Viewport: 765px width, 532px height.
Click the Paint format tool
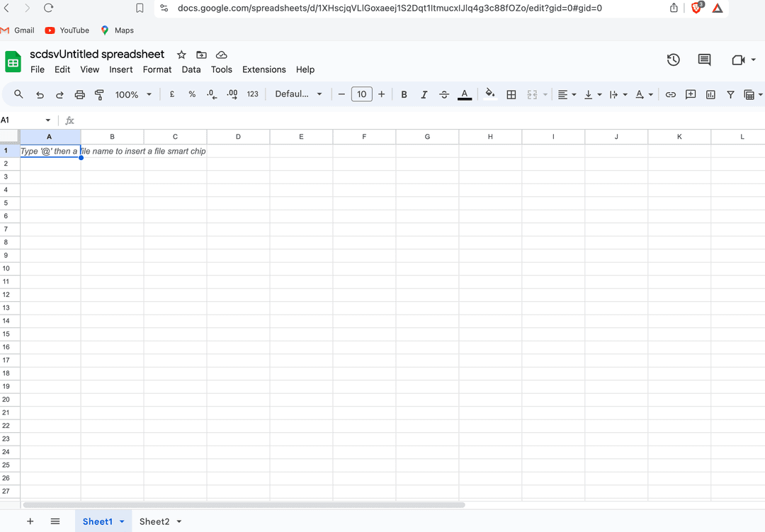[x=99, y=94]
